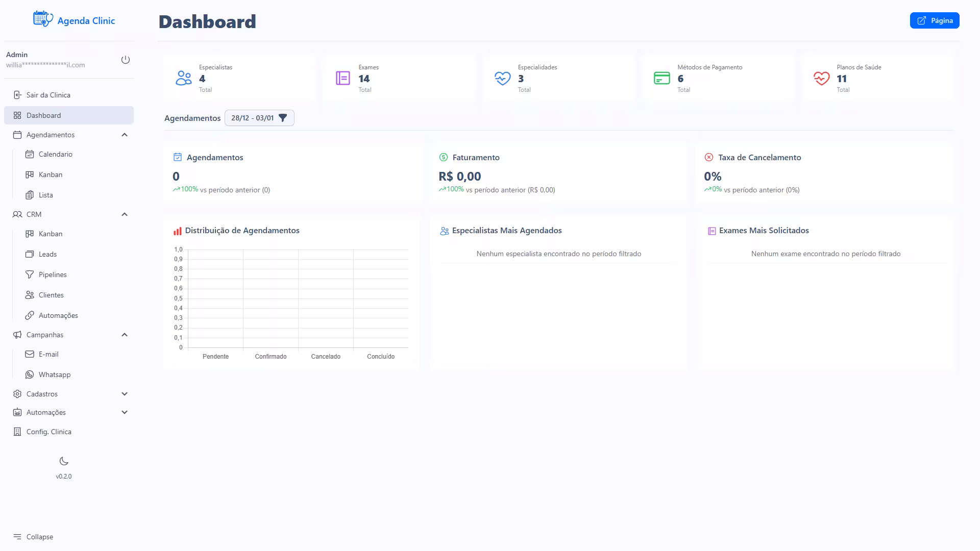Collapse the Agendamentos sidebar section chevron
980x551 pixels.
(125, 135)
